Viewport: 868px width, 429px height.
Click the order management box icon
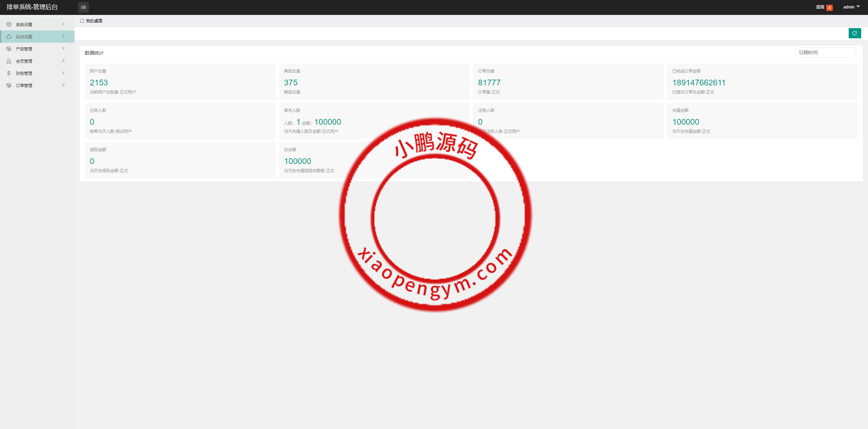pyautogui.click(x=9, y=85)
